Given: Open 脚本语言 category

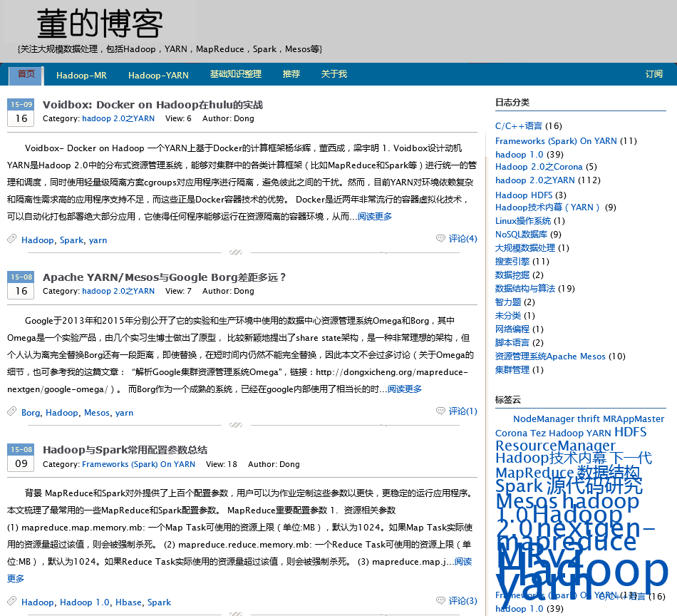Looking at the screenshot, I should (x=512, y=342).
